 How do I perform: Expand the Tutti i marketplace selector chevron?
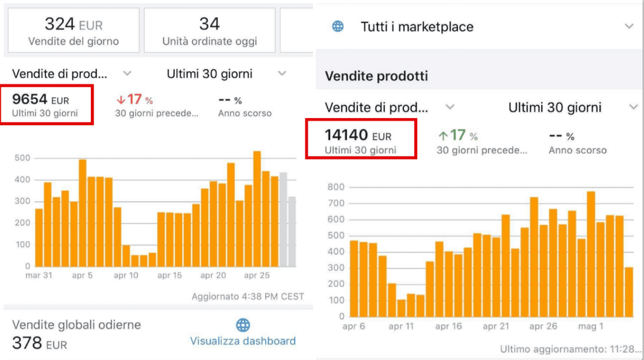point(629,27)
